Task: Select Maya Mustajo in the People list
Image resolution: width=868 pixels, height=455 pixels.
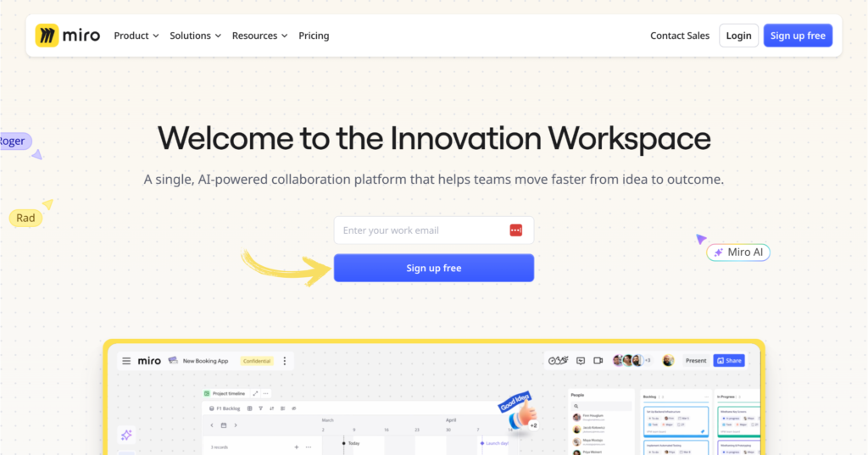Action: (x=588, y=441)
